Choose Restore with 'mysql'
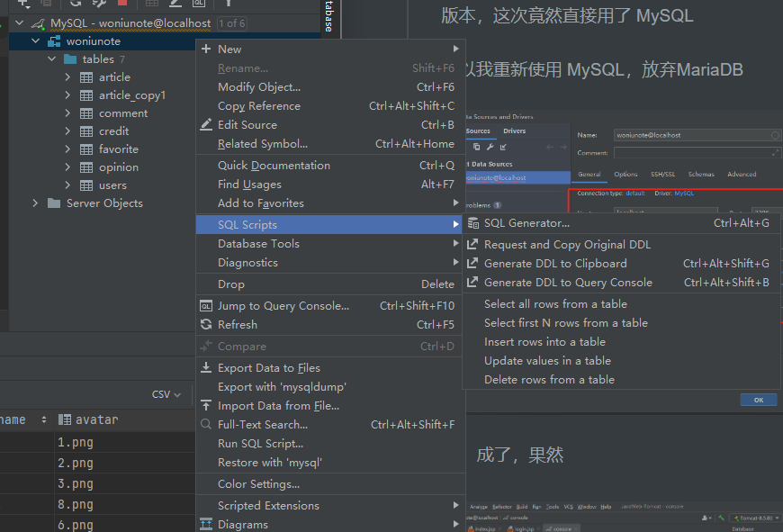 click(329, 463)
